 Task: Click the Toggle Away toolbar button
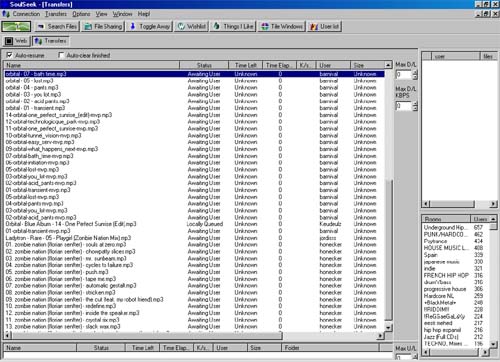point(150,26)
